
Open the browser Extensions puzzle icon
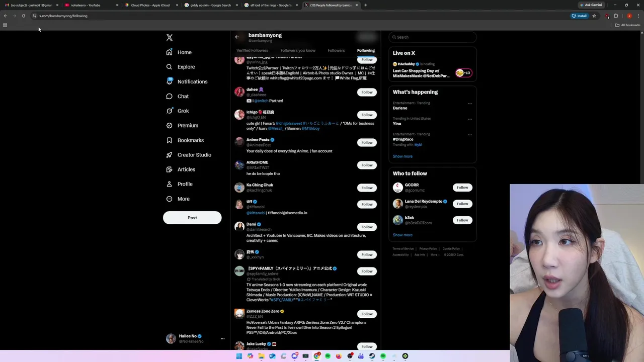coord(616,16)
